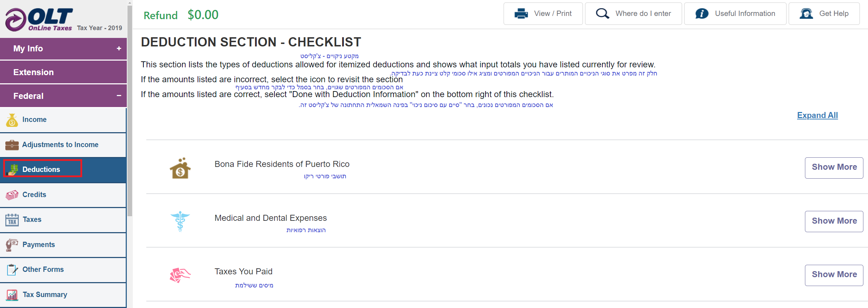Click the Get Help button
The width and height of the screenshot is (868, 308).
point(824,13)
